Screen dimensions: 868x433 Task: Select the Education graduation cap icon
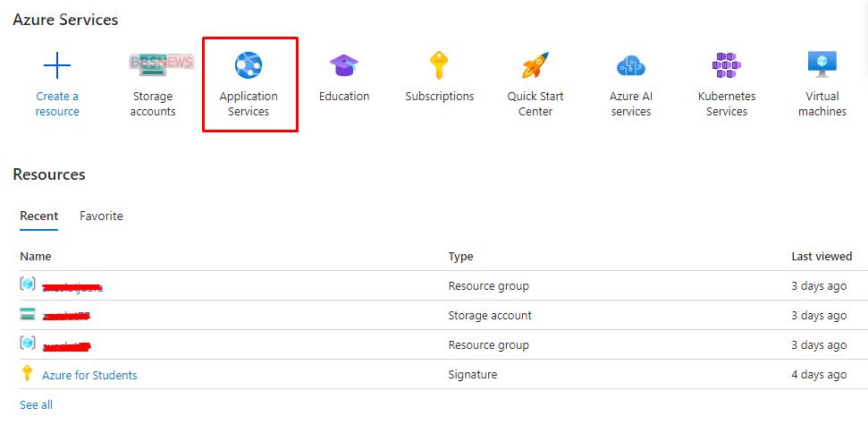(344, 65)
